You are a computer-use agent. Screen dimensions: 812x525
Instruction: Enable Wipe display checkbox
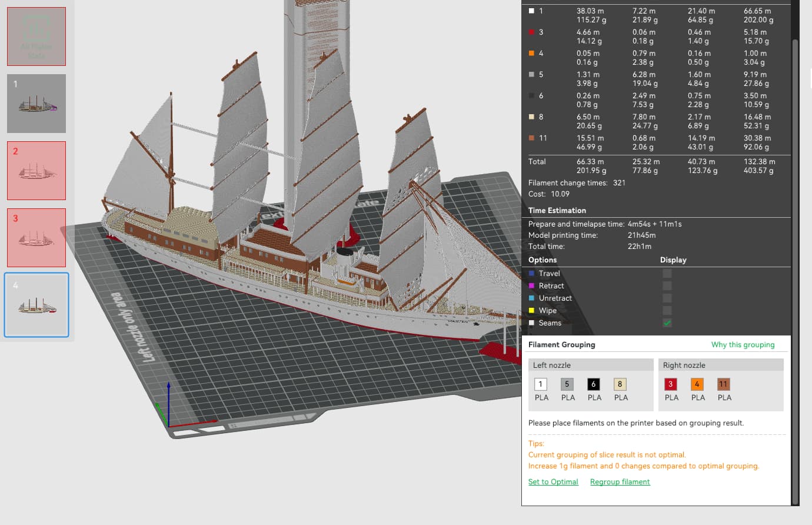[x=667, y=310]
